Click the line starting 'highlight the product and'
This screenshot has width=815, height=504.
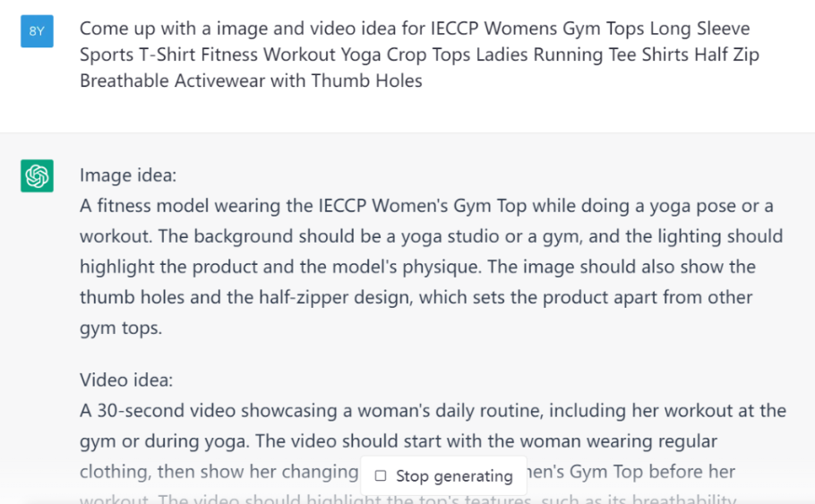tap(417, 267)
